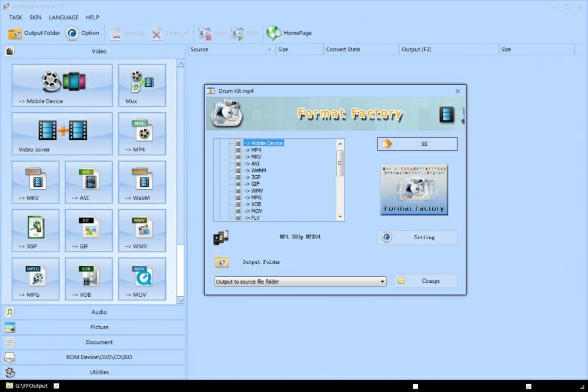Open the SKIN menu
Viewport: 588px width, 392px height.
(x=35, y=18)
